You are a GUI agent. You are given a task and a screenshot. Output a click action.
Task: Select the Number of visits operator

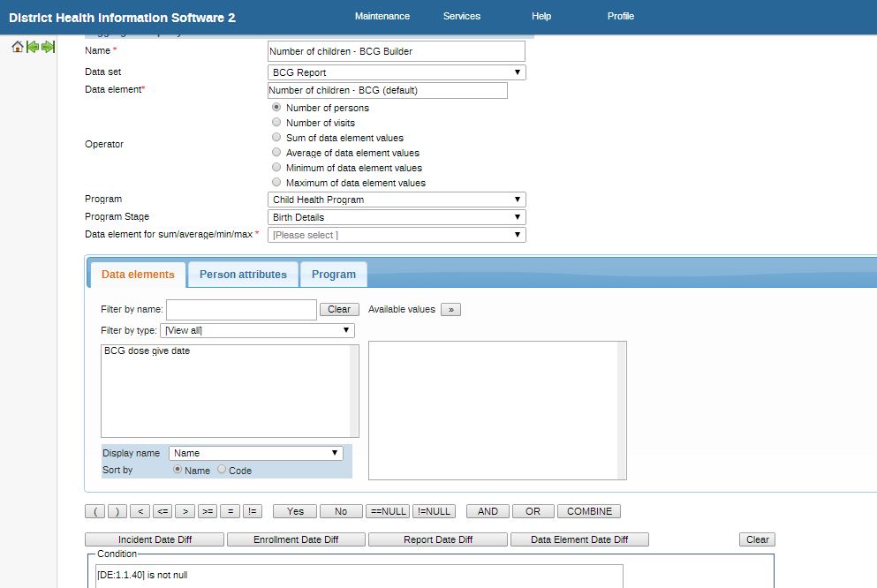pyautogui.click(x=277, y=123)
